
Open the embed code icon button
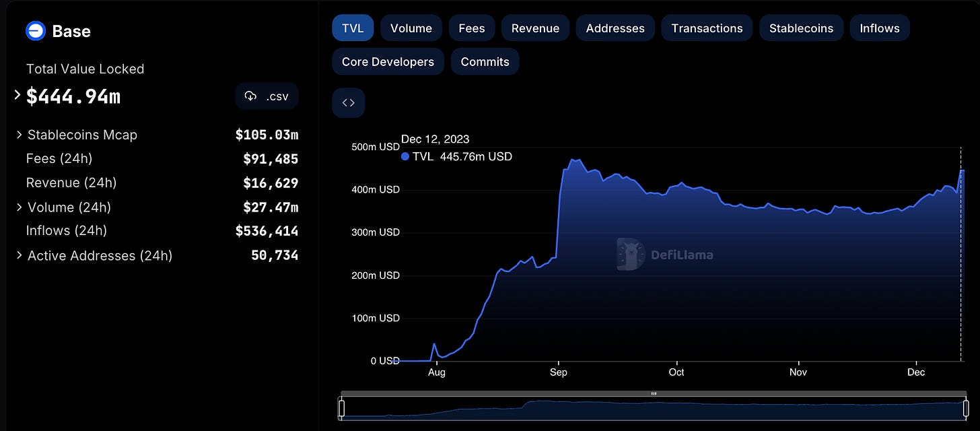(x=349, y=103)
